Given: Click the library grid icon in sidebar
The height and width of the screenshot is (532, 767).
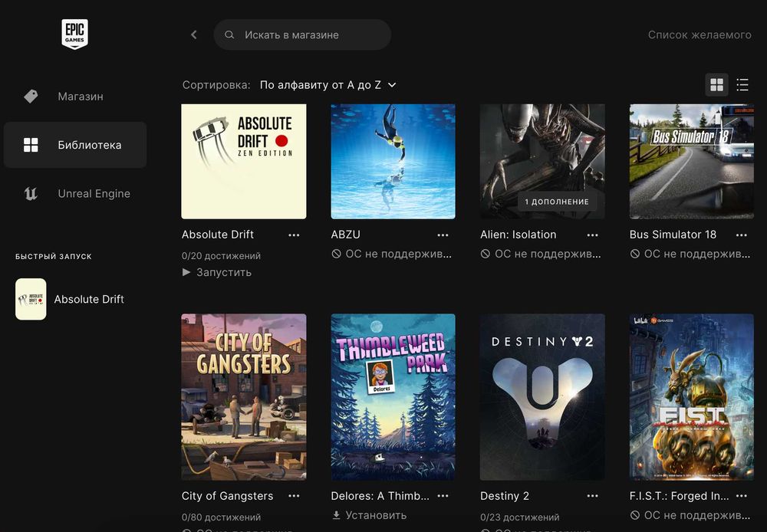Looking at the screenshot, I should tap(31, 145).
